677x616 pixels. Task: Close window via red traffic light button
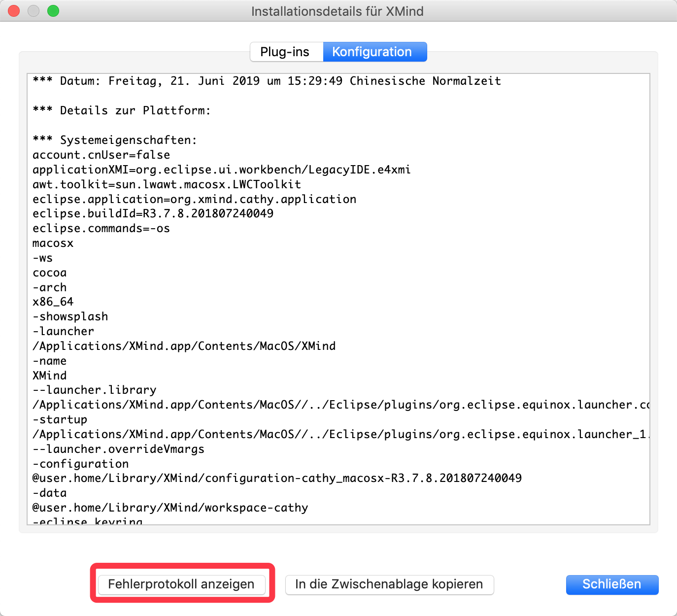14,11
